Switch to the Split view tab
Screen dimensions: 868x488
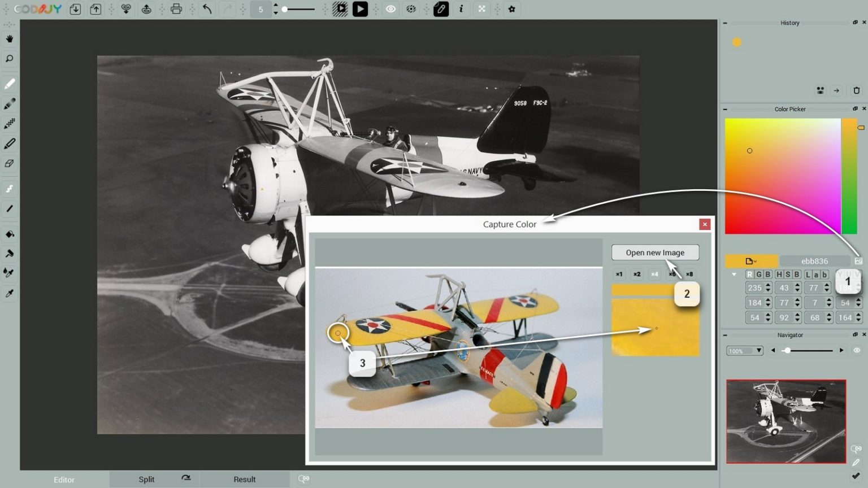(x=146, y=479)
